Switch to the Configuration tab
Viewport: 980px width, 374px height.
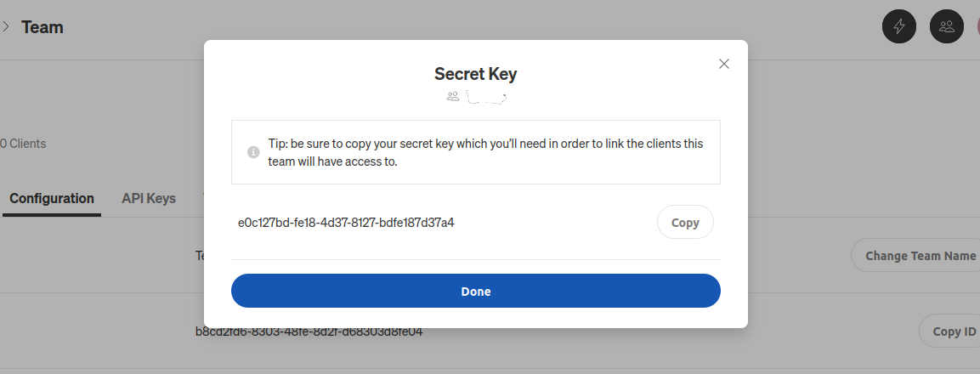[x=52, y=198]
